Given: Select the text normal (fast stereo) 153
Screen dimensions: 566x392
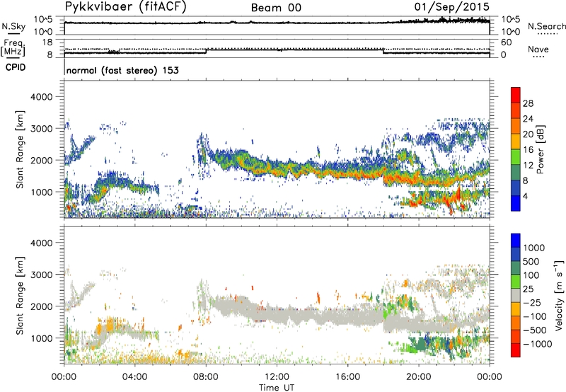Looking at the screenshot, I should coord(122,70).
